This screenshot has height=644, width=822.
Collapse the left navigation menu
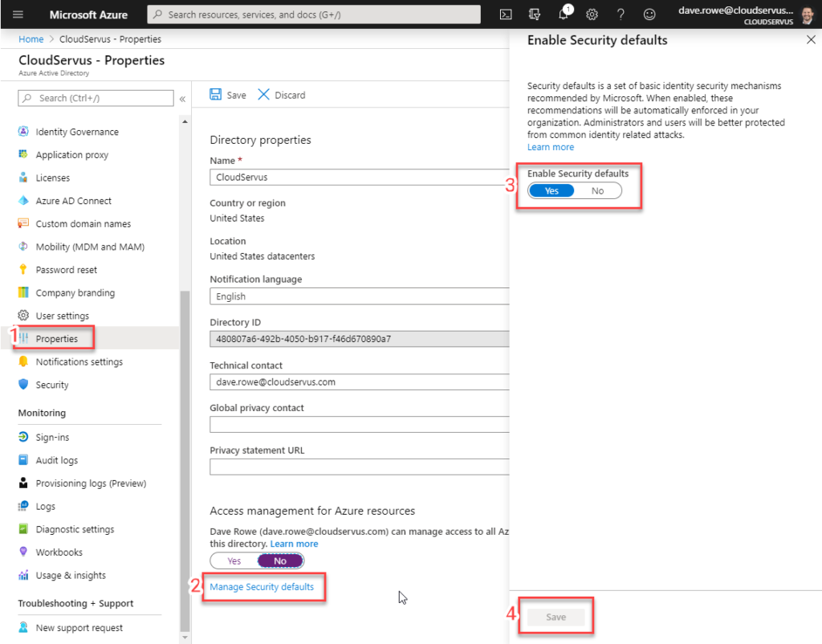coord(182,99)
